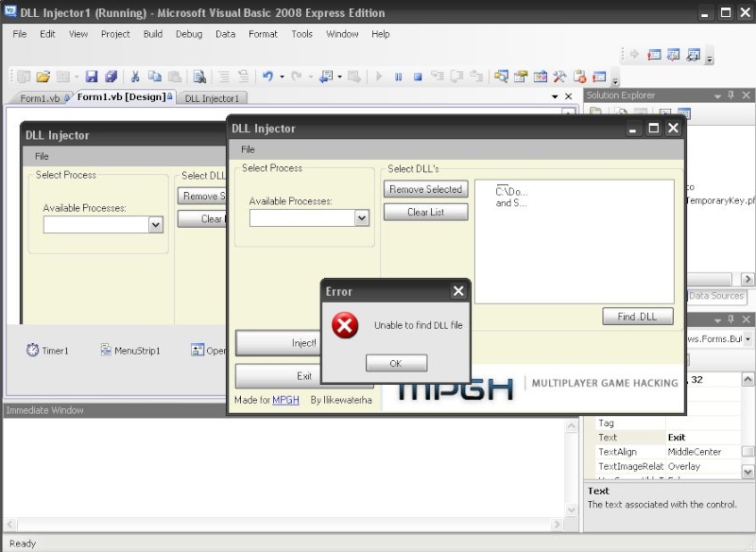The width and height of the screenshot is (756, 552).
Task: Click the Save floppy disk icon
Action: click(x=91, y=77)
